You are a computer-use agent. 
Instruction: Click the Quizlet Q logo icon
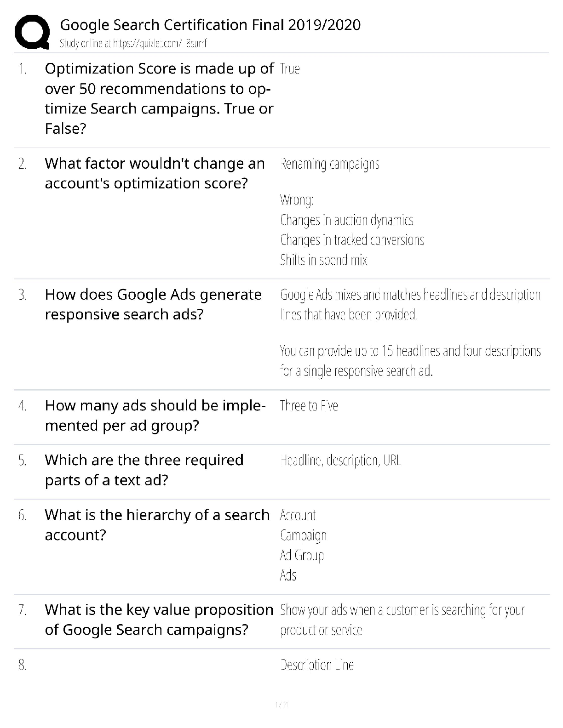32,32
